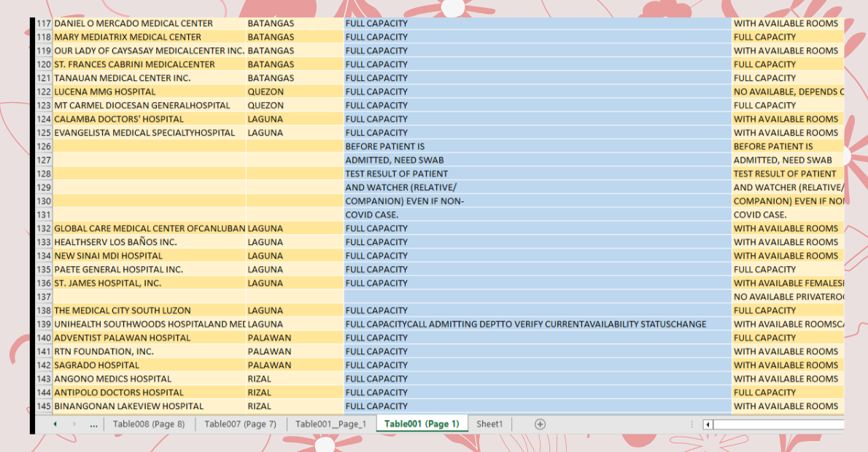The width and height of the screenshot is (868, 452).
Task: Select the Table001 (Page 1) tab
Action: [422, 424]
